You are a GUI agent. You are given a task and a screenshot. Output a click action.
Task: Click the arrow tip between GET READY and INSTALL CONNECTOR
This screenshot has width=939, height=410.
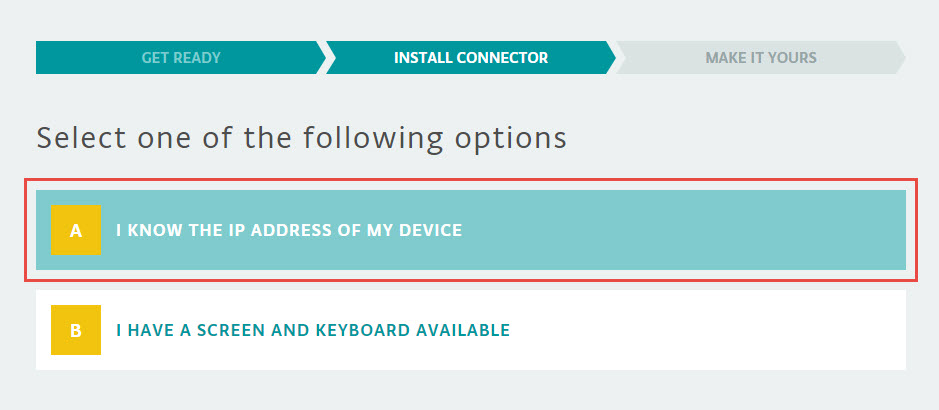(321, 58)
